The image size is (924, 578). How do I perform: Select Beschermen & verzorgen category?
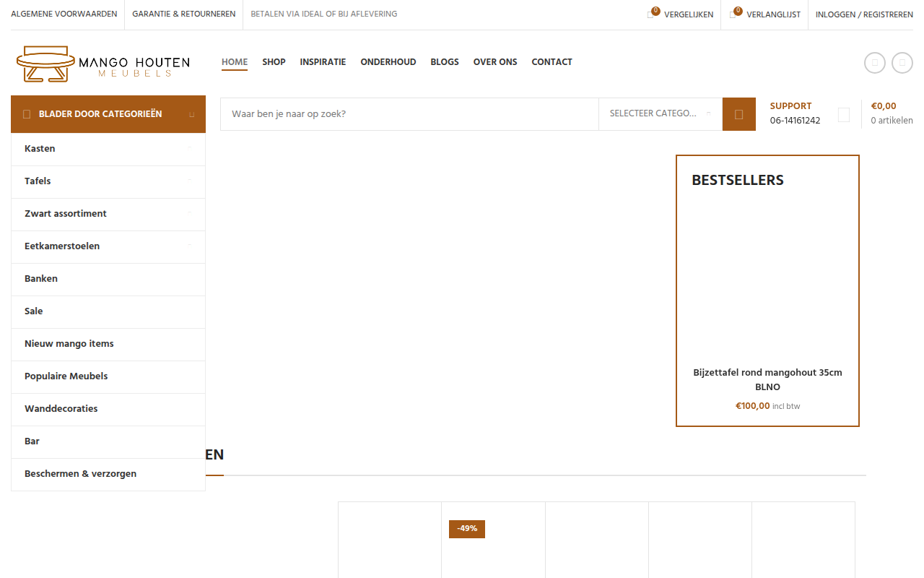[108, 474]
